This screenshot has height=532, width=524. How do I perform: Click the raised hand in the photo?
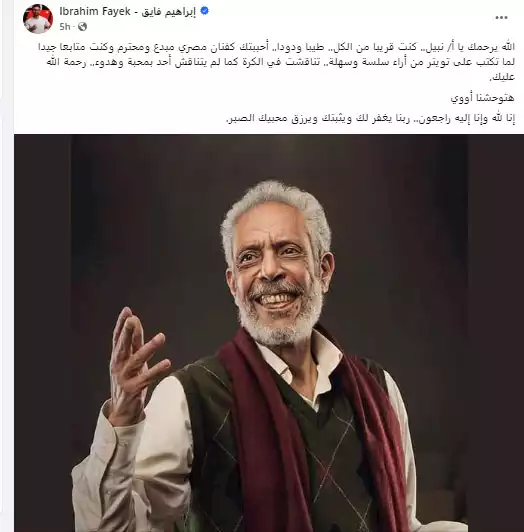pos(136,365)
